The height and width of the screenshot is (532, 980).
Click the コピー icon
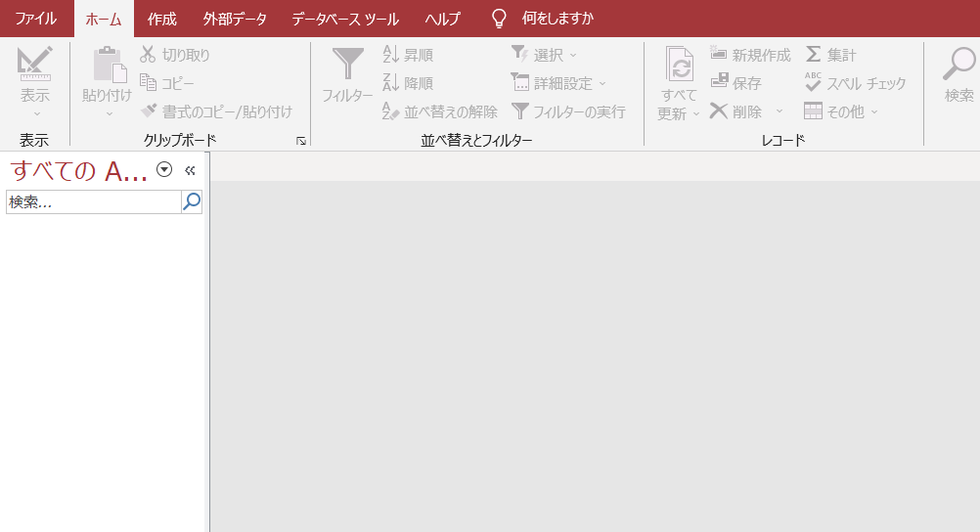coord(148,82)
